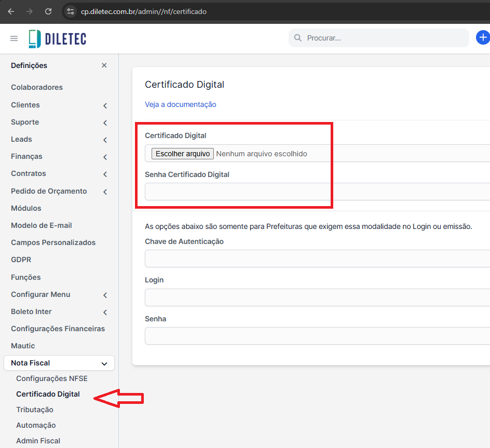This screenshot has height=448, width=490.
Task: Focus the Chave de Autenticação input
Action: point(317,259)
